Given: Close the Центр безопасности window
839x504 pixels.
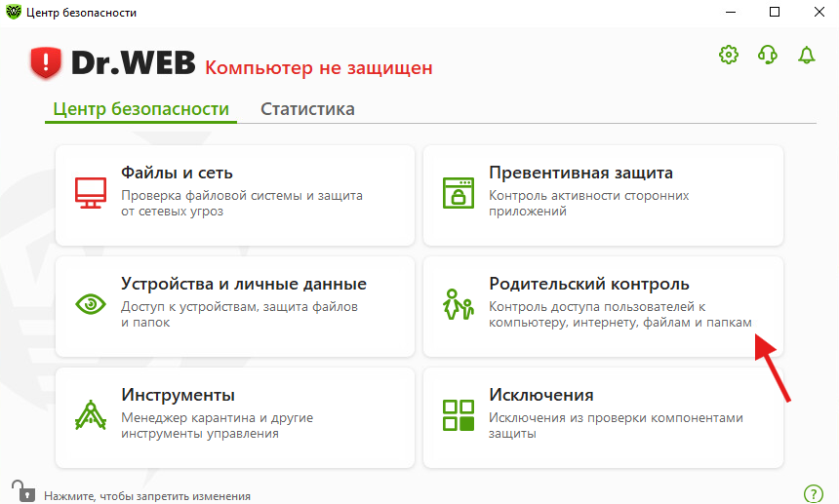Looking at the screenshot, I should (819, 12).
